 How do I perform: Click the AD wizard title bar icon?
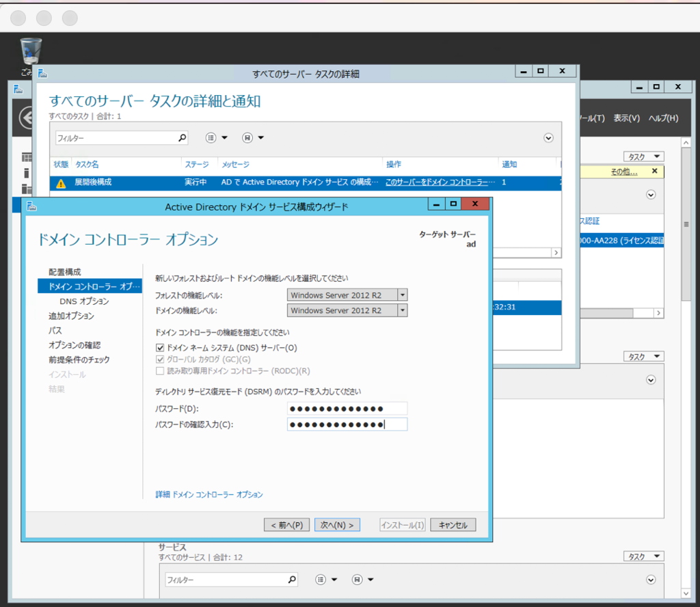[31, 206]
